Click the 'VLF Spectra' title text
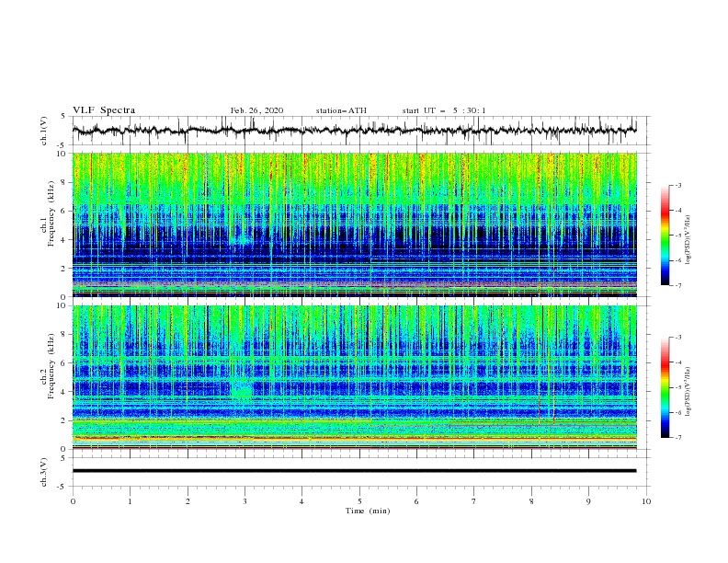 (x=104, y=110)
